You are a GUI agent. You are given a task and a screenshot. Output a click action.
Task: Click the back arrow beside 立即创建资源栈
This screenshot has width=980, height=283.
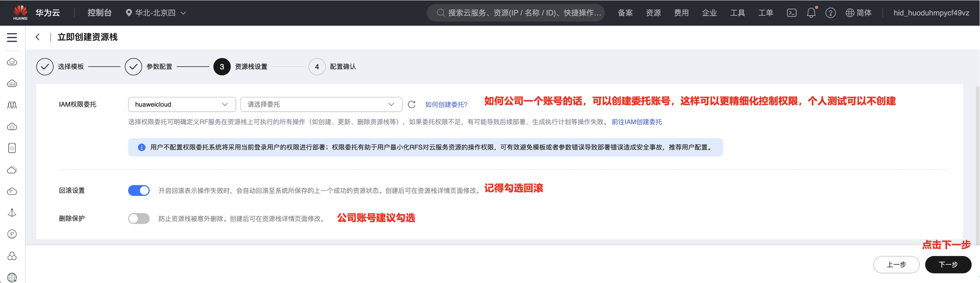(38, 37)
